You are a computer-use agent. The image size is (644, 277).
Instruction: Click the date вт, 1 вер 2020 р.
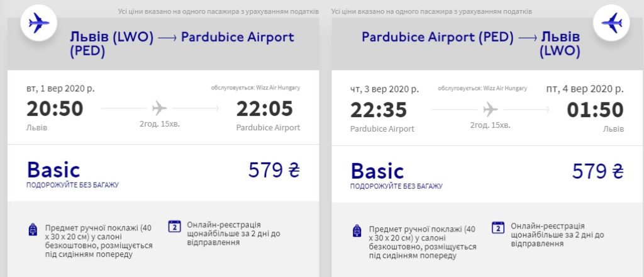(x=60, y=88)
